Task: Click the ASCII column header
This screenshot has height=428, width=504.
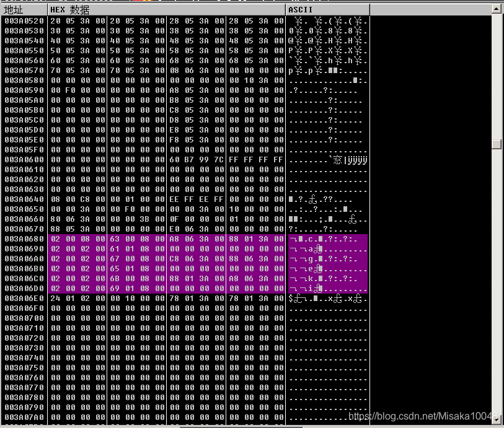Action: tap(300, 10)
